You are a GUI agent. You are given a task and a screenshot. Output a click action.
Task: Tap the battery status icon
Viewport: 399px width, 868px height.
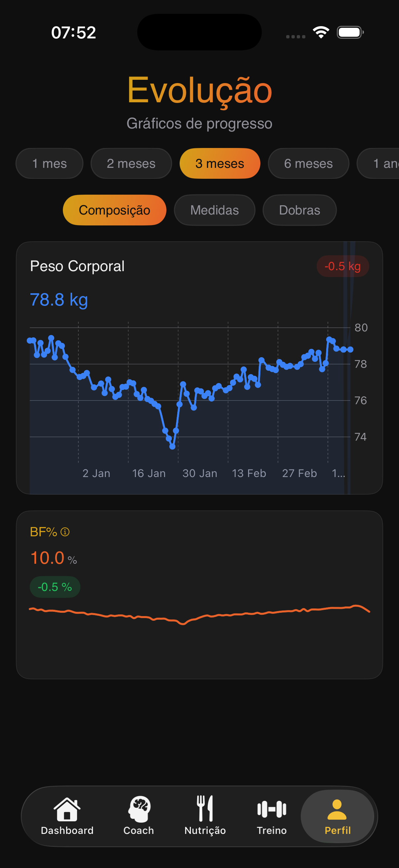pyautogui.click(x=350, y=32)
